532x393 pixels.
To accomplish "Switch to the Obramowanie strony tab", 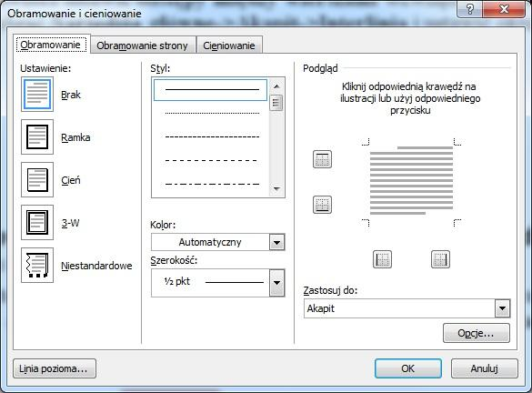I will [143, 45].
